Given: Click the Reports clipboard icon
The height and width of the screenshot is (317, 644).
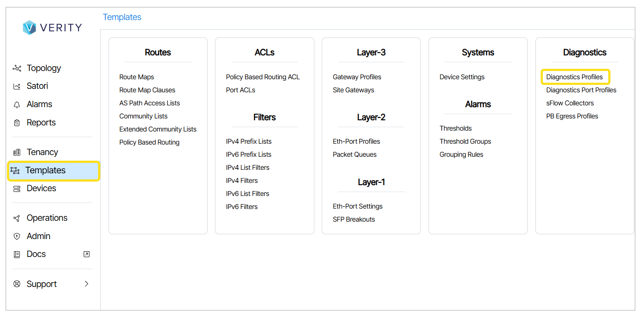Looking at the screenshot, I should click(x=17, y=123).
